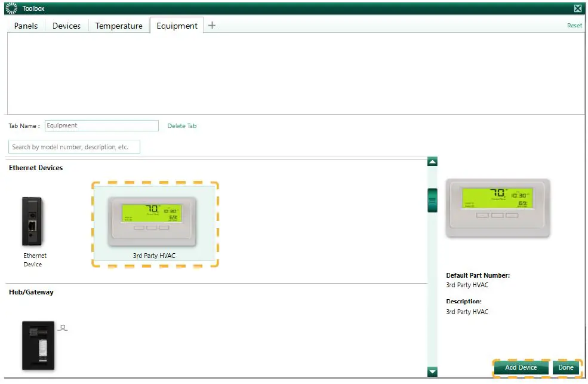Click the network icon beside the Hub/Gateway device
The image size is (588, 384).
[63, 326]
